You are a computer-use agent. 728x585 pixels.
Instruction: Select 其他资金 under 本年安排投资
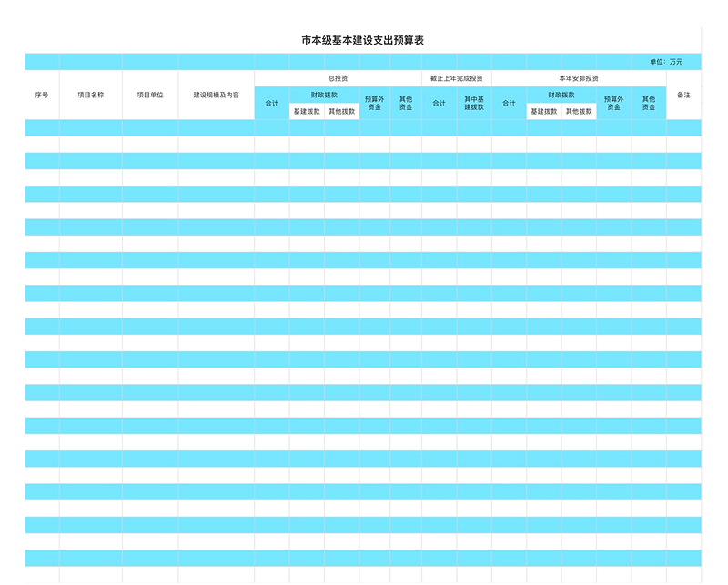tap(649, 103)
